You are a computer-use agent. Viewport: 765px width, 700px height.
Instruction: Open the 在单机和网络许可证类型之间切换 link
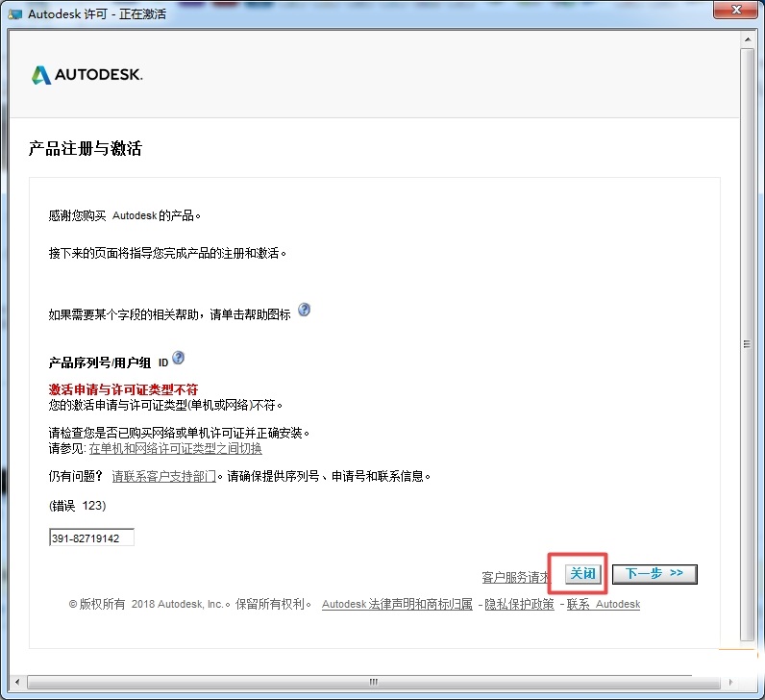tap(175, 448)
